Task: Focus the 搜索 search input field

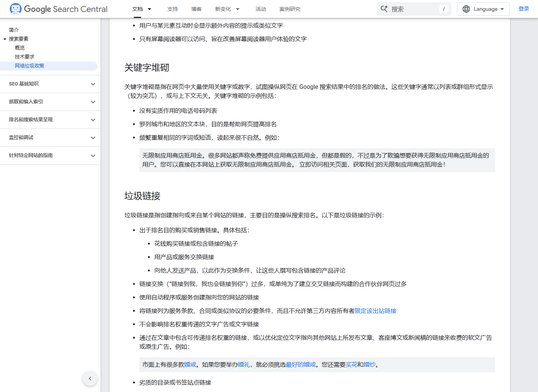Action: pyautogui.click(x=414, y=9)
